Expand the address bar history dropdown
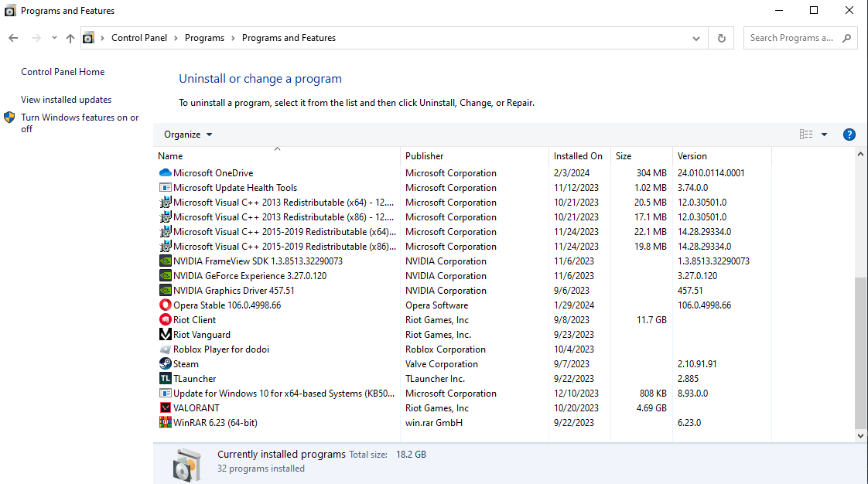 (x=695, y=38)
